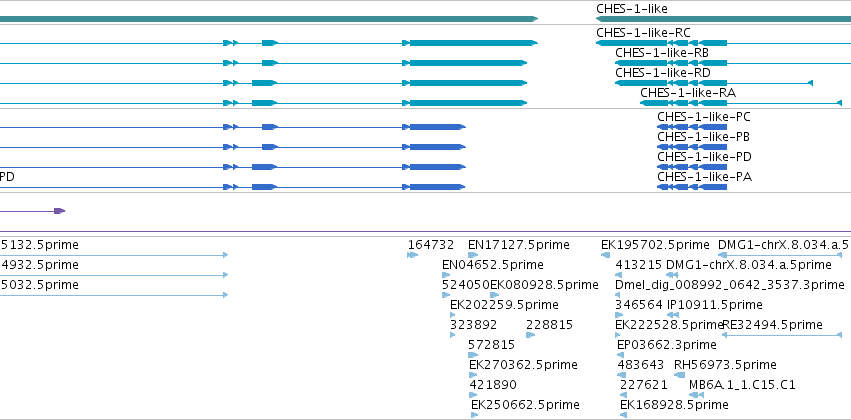
Task: Click the RH56973.5prime feature label
Action: point(725,365)
